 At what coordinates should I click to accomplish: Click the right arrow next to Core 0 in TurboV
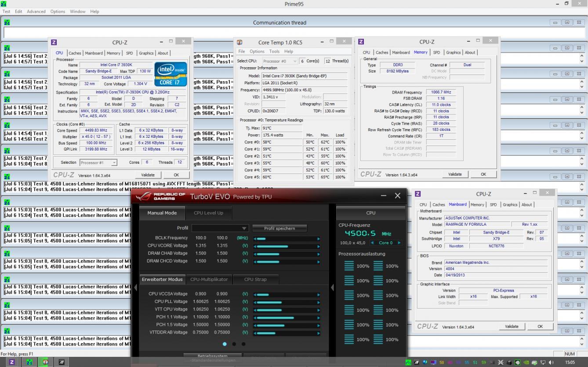399,243
